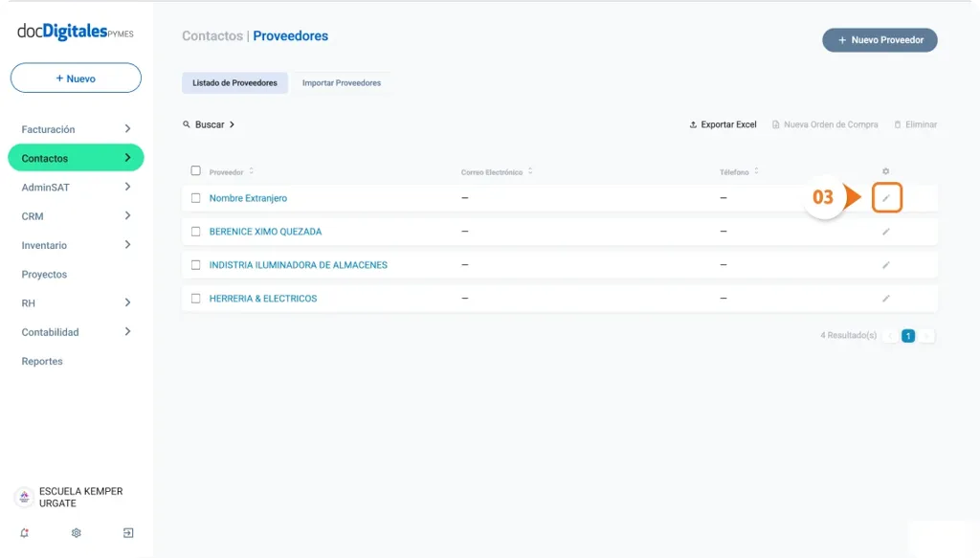Click the logout icon in sidebar
Image resolution: width=980 pixels, height=558 pixels.
(x=128, y=533)
